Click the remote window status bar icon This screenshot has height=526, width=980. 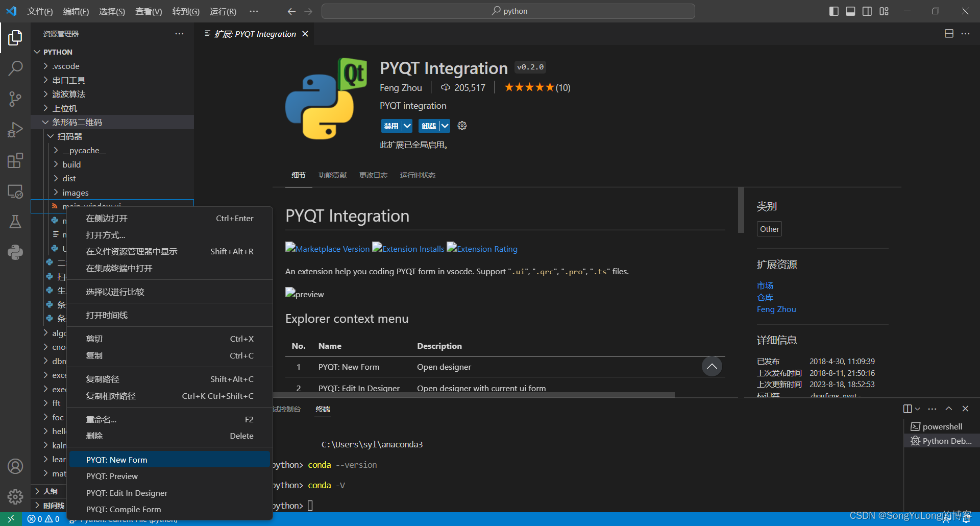click(11, 519)
